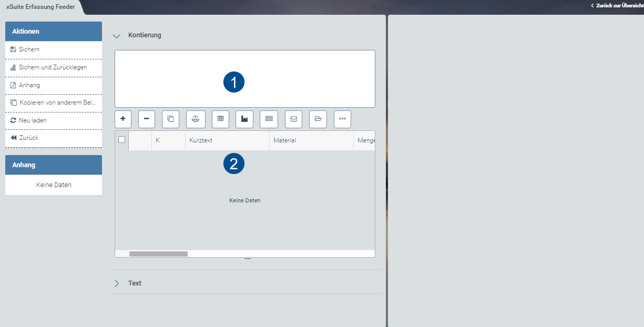Open the Anhang action in Aktionen
This screenshot has height=327, width=644.
[x=29, y=85]
